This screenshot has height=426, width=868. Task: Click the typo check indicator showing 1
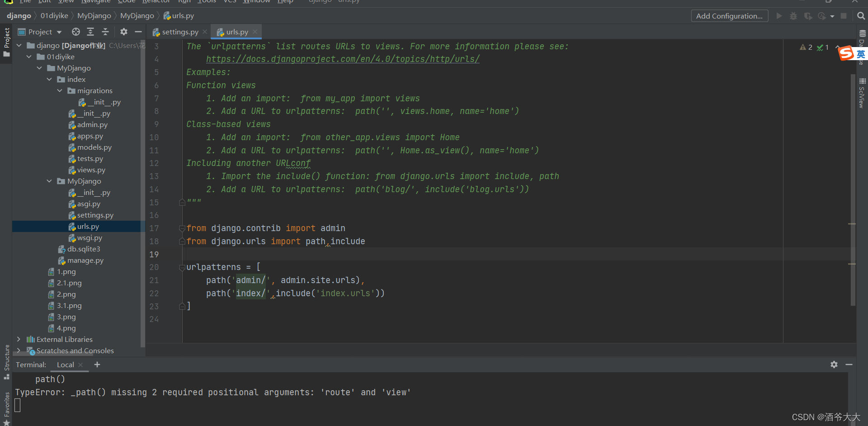point(823,47)
